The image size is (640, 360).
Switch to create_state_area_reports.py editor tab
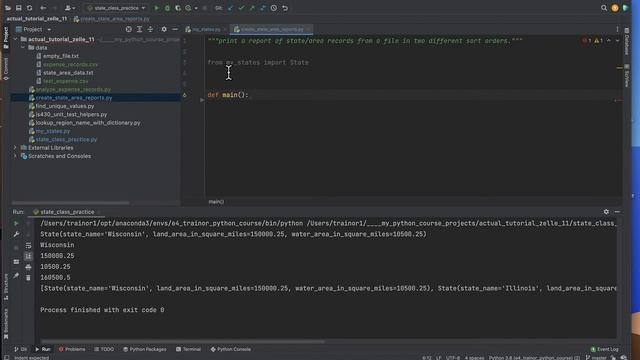click(x=272, y=29)
